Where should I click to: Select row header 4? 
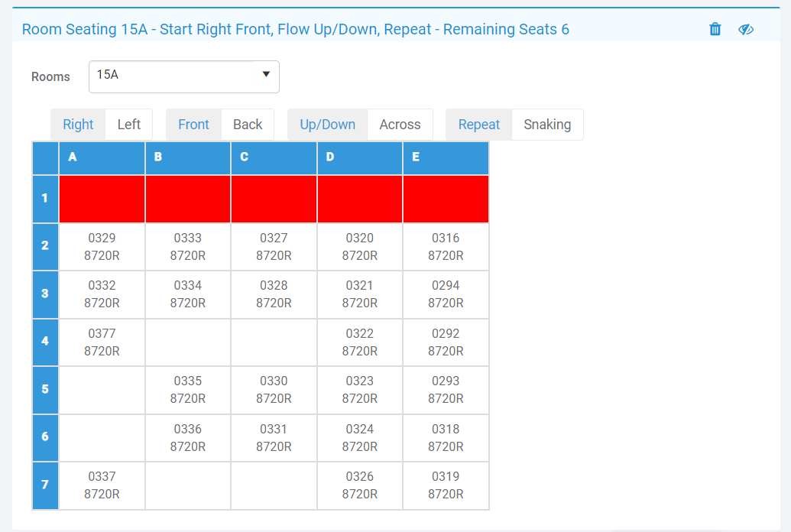point(45,341)
